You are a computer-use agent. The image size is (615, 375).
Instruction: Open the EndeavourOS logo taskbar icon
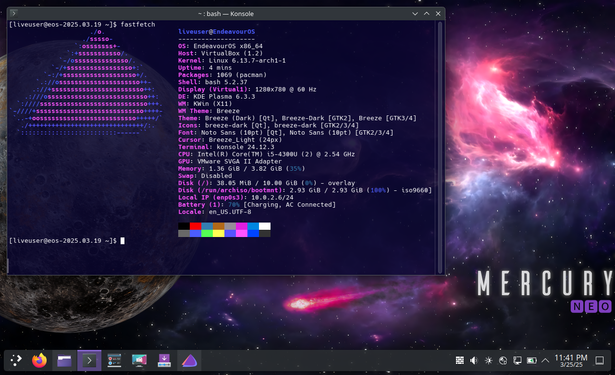(189, 360)
